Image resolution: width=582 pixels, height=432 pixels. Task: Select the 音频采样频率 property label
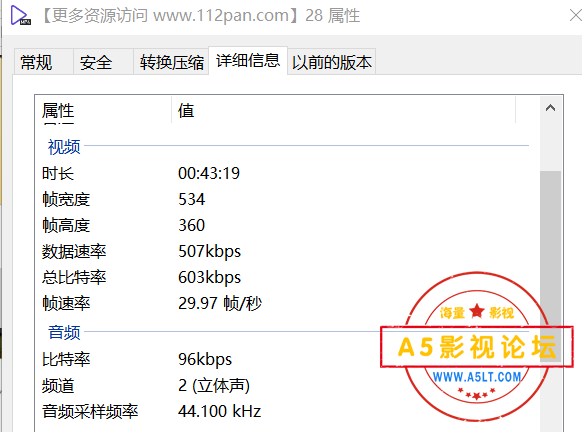tap(90, 412)
